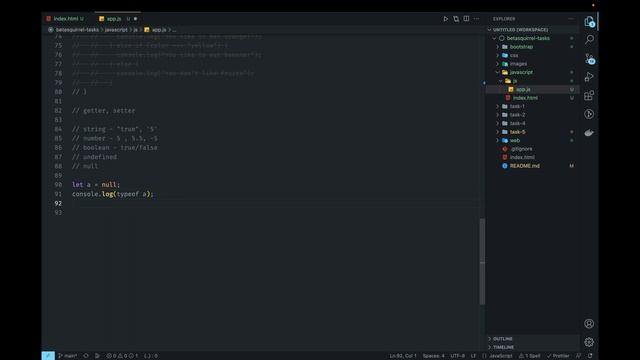This screenshot has height=360, width=640.
Task: Open the Source Control view icon
Action: (589, 59)
